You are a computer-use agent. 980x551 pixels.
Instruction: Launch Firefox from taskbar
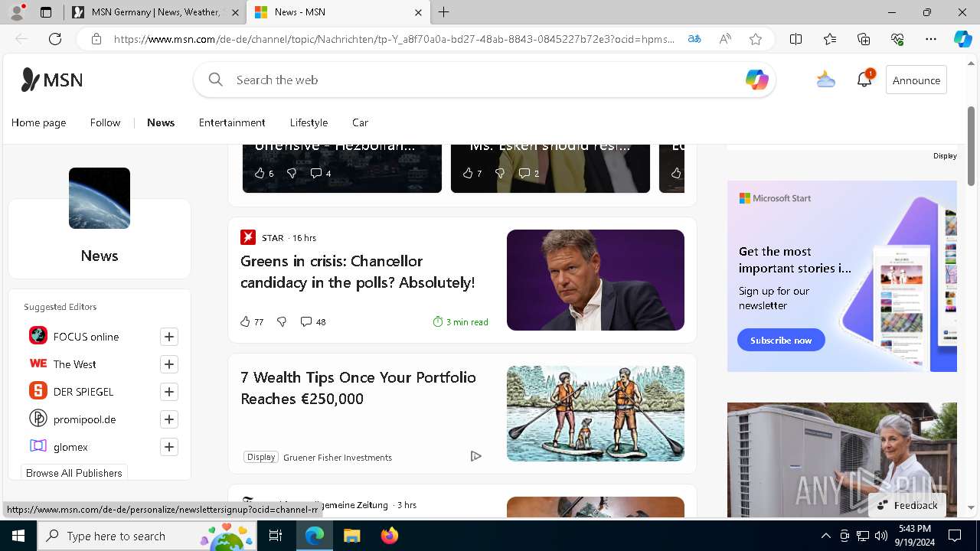pos(390,536)
